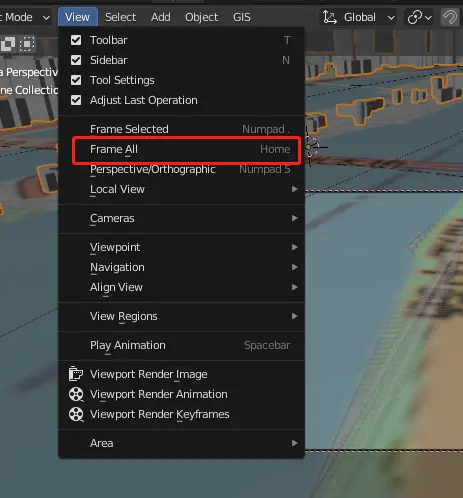Toggle the snapping magnet icon
This screenshot has width=463, height=498.
tap(450, 17)
